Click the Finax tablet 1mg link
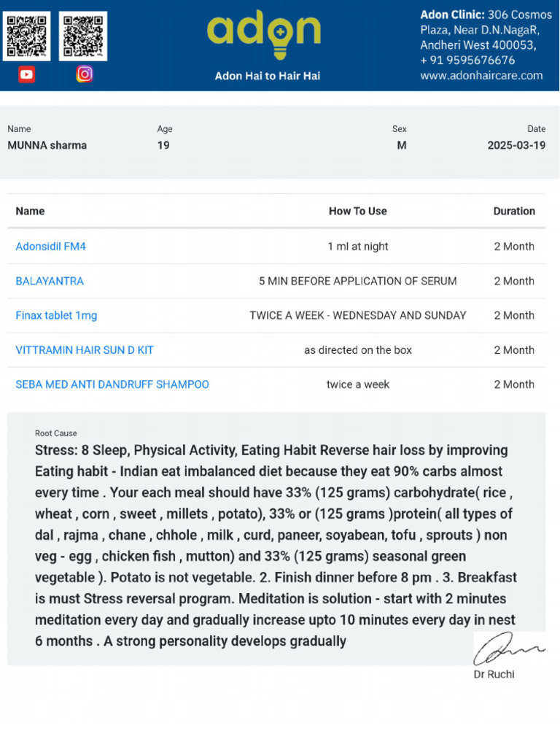Screen dimensions: 560x747 56,315
